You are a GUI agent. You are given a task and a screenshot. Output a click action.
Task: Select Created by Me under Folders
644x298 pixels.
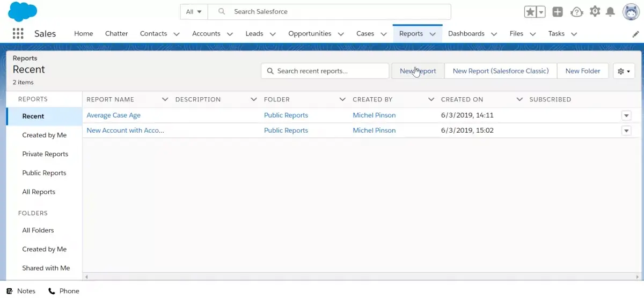[x=44, y=249]
